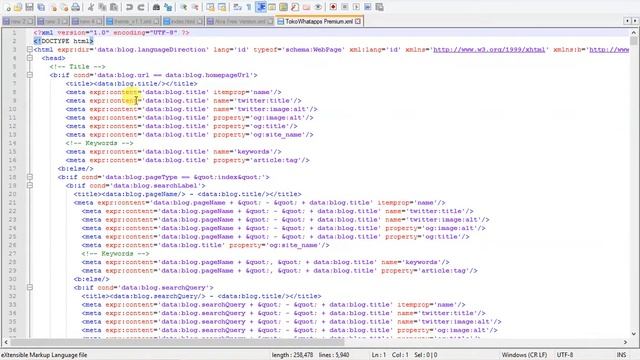
Task: Redo the edit with Redo arrow
Action: point(141,7)
